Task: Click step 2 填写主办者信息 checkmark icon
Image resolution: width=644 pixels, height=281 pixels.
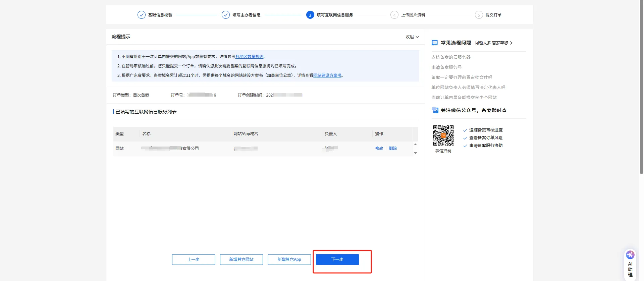Action: tap(226, 15)
